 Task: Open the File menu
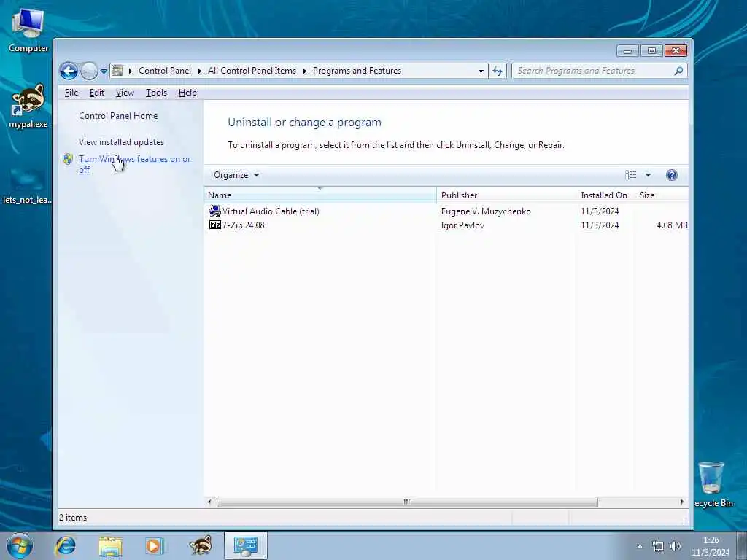coord(71,93)
